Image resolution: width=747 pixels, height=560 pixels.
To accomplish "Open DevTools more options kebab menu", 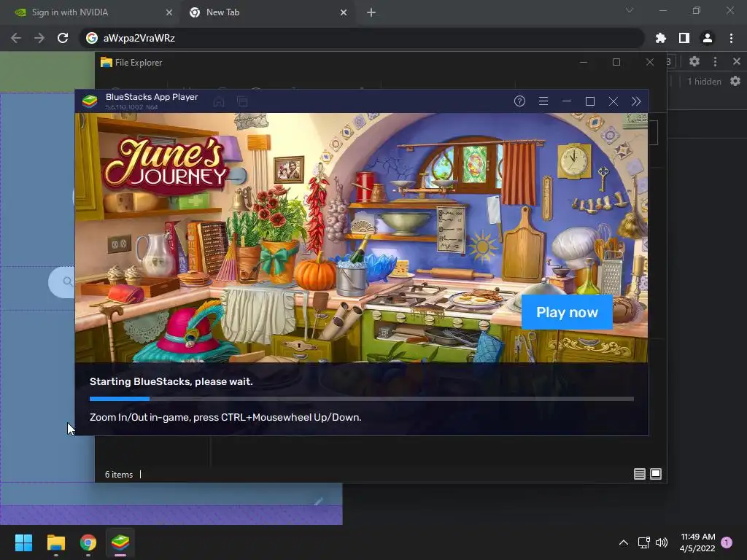I will 715,61.
